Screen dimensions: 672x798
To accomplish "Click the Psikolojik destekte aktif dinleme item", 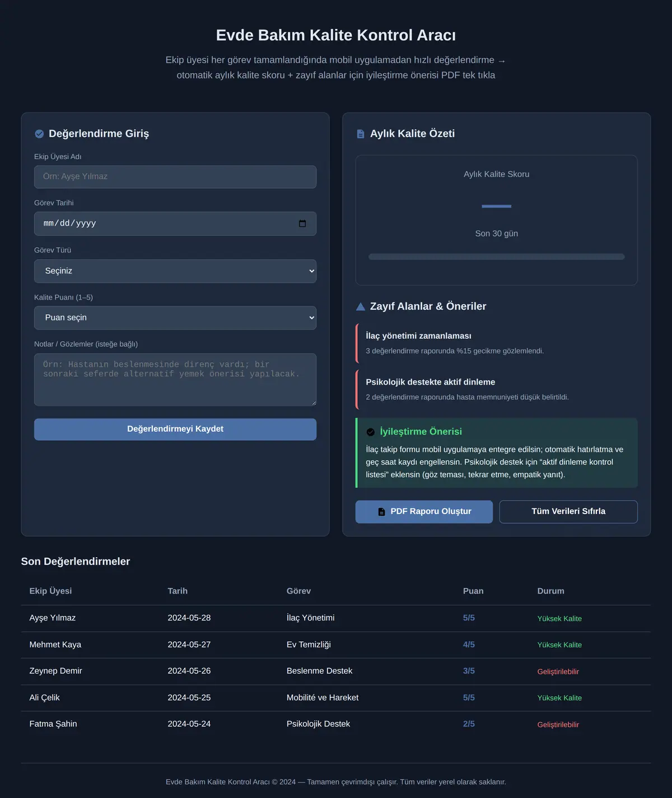I will (x=497, y=389).
